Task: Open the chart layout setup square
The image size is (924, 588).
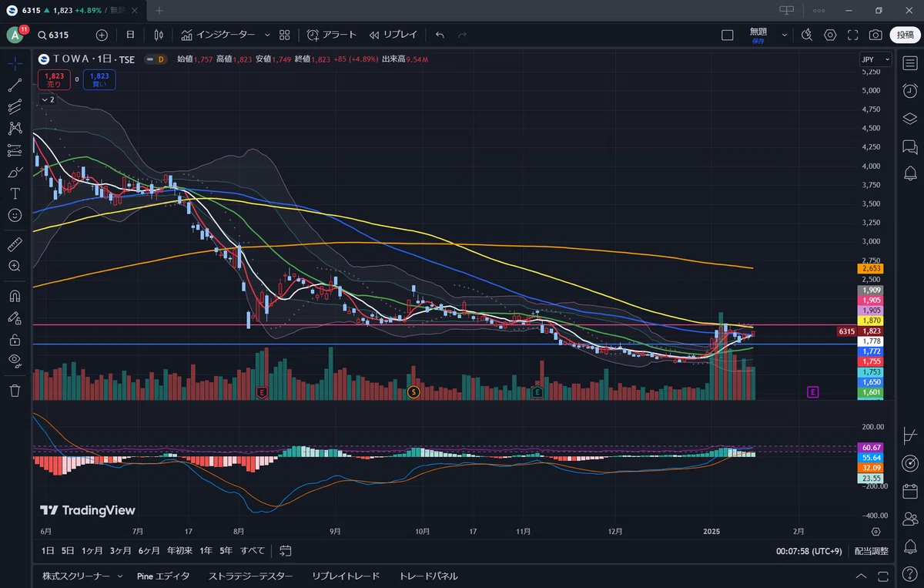Action: (x=728, y=35)
